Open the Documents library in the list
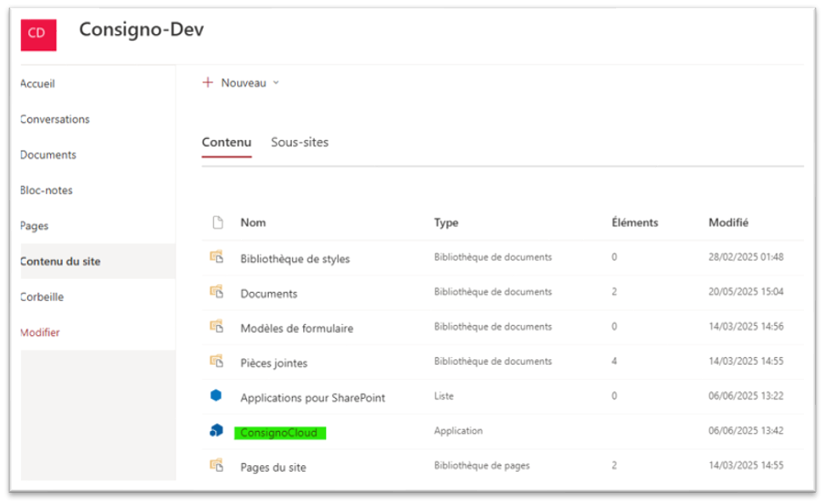Image resolution: width=825 pixels, height=504 pixels. coord(269,294)
